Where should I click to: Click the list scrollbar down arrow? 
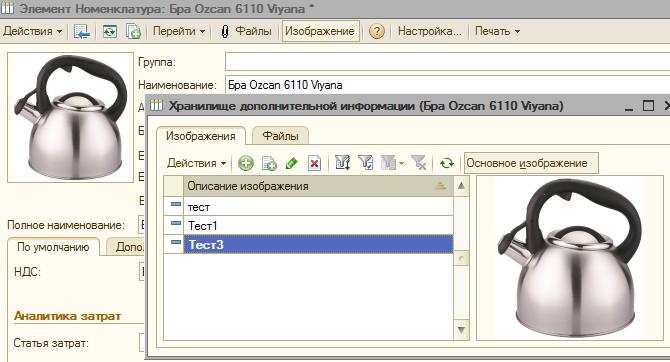coord(461,330)
